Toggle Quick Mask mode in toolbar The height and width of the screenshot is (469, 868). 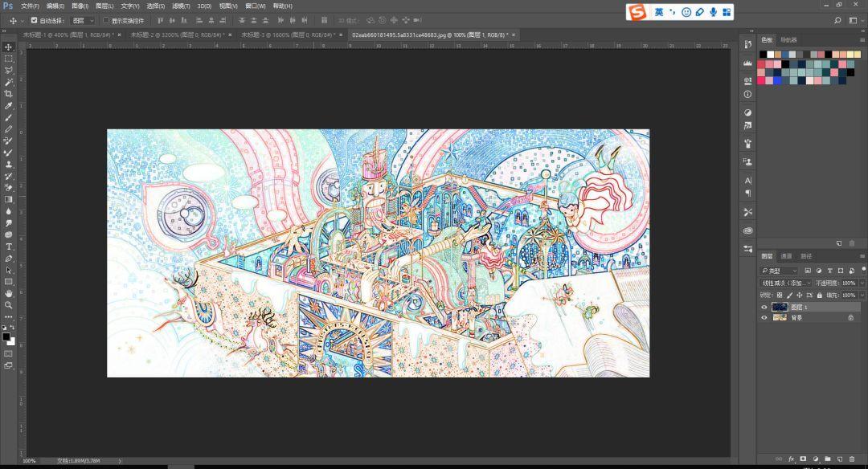[x=8, y=353]
